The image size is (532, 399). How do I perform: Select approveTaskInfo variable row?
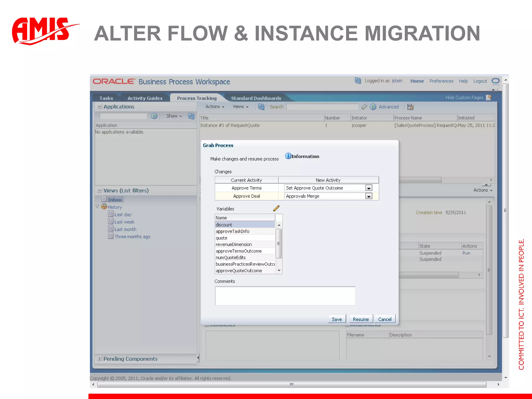pos(245,231)
